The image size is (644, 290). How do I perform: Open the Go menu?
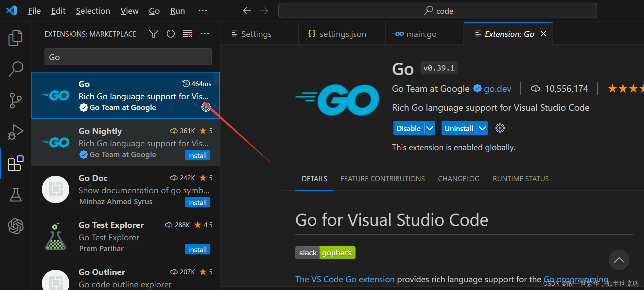(x=154, y=11)
